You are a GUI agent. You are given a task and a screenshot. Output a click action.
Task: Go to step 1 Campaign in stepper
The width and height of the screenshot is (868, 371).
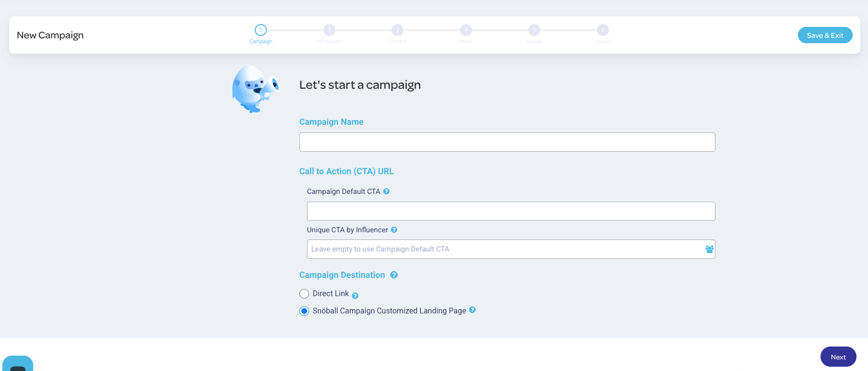[x=261, y=30]
